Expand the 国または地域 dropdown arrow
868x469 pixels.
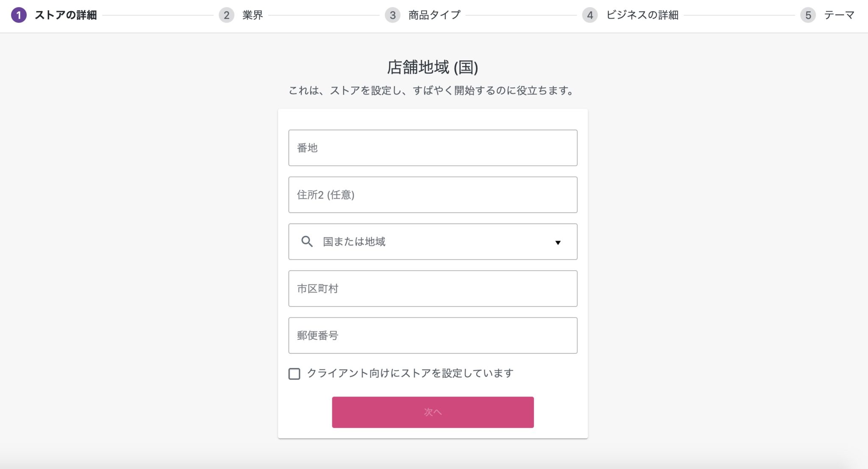[558, 242]
